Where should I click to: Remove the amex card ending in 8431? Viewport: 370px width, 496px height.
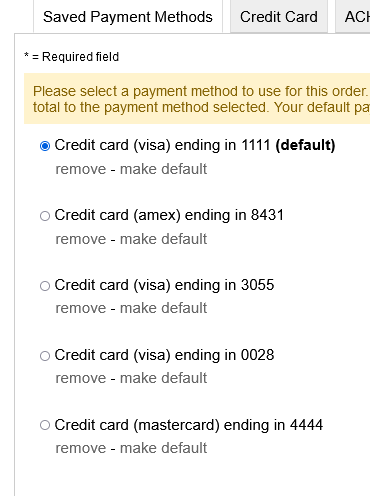pyautogui.click(x=81, y=239)
